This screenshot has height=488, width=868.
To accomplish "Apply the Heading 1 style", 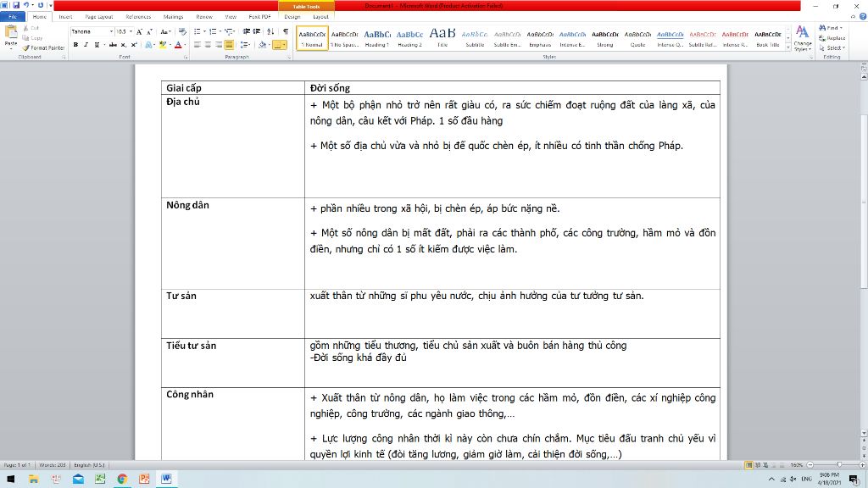I will click(x=377, y=38).
